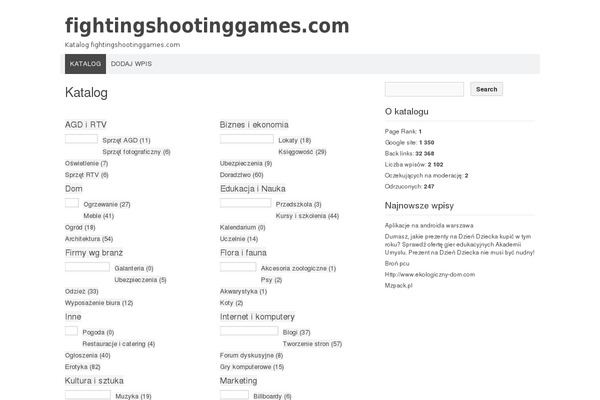Open Ubezpieczenia (5) under Firmy wg branż
The width and height of the screenshot is (600, 400).
(x=140, y=280)
